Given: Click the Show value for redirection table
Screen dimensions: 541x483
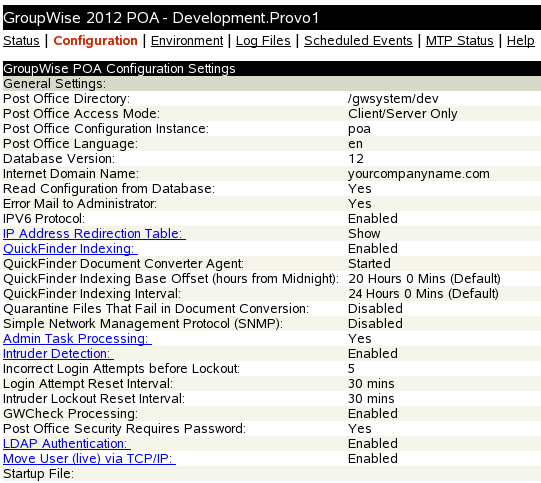Looking at the screenshot, I should [364, 234].
